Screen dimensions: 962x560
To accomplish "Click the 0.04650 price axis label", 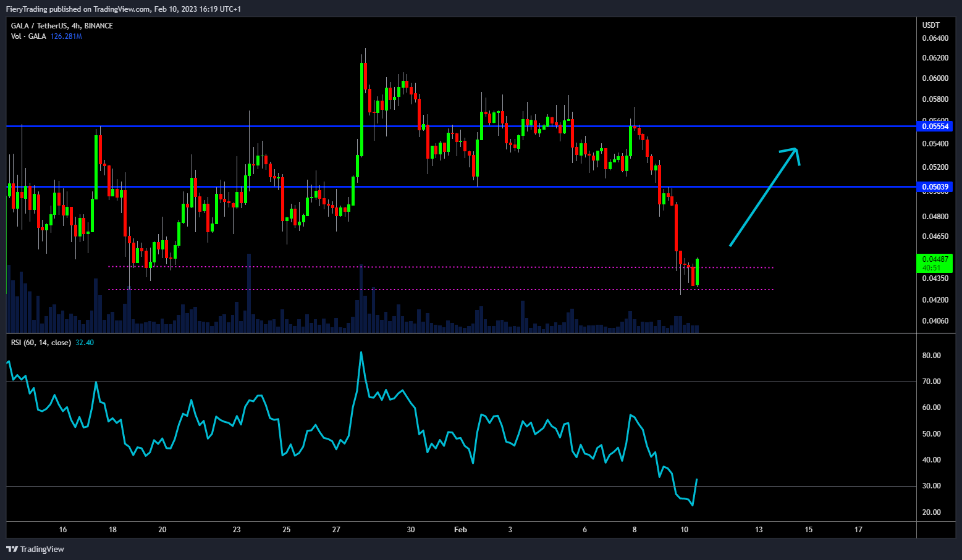I will point(935,236).
